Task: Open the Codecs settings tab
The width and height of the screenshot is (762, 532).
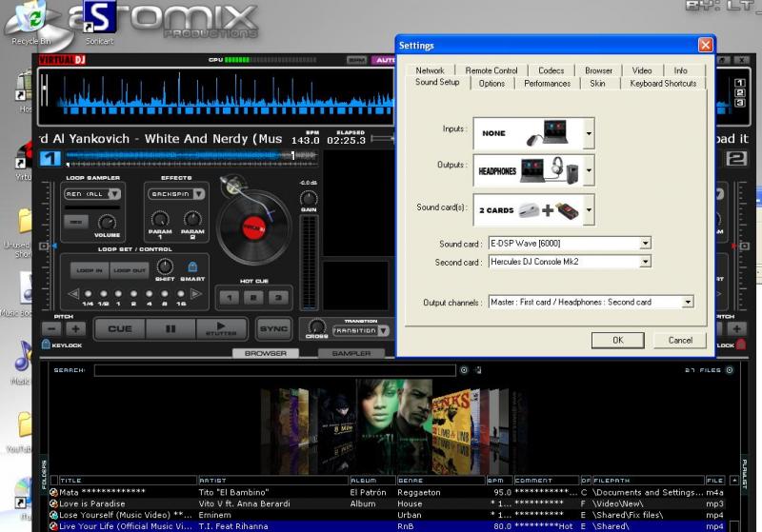Action: pyautogui.click(x=551, y=70)
